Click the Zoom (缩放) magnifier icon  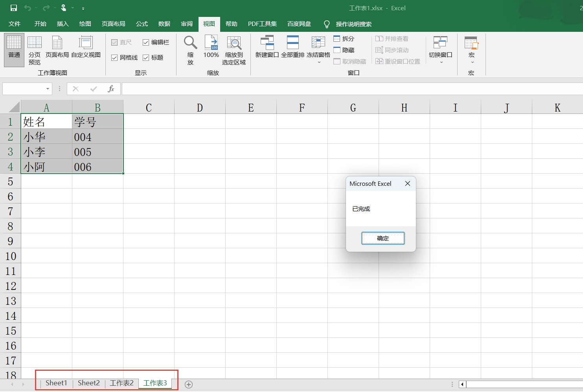pyautogui.click(x=190, y=42)
